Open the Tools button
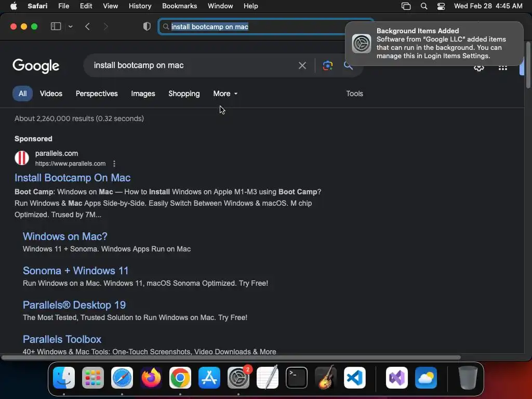 coord(354,94)
